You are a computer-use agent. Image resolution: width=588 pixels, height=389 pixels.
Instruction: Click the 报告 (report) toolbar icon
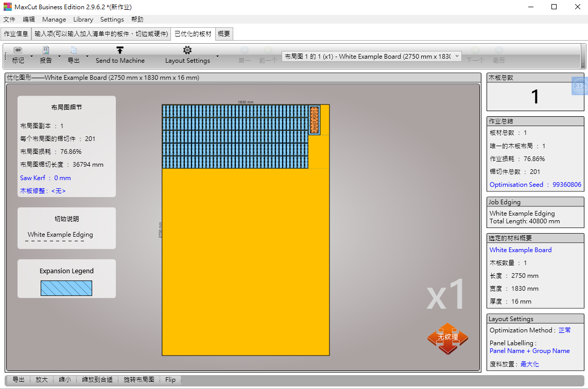pyautogui.click(x=46, y=50)
